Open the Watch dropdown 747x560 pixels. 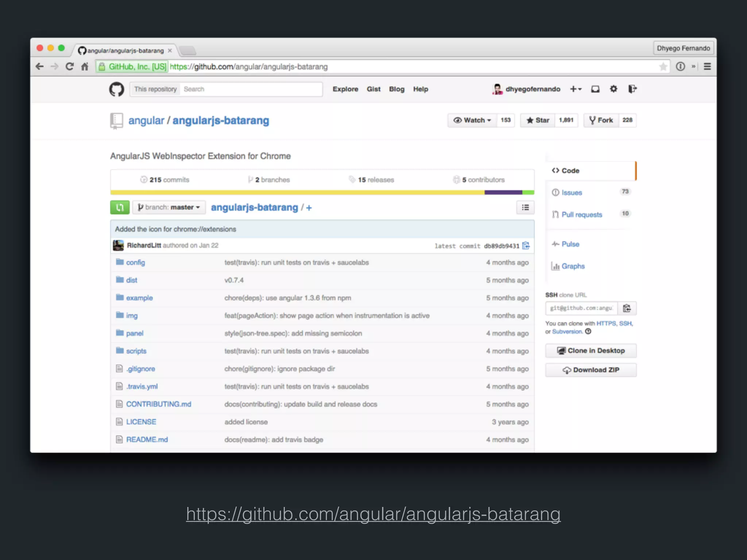(x=472, y=120)
